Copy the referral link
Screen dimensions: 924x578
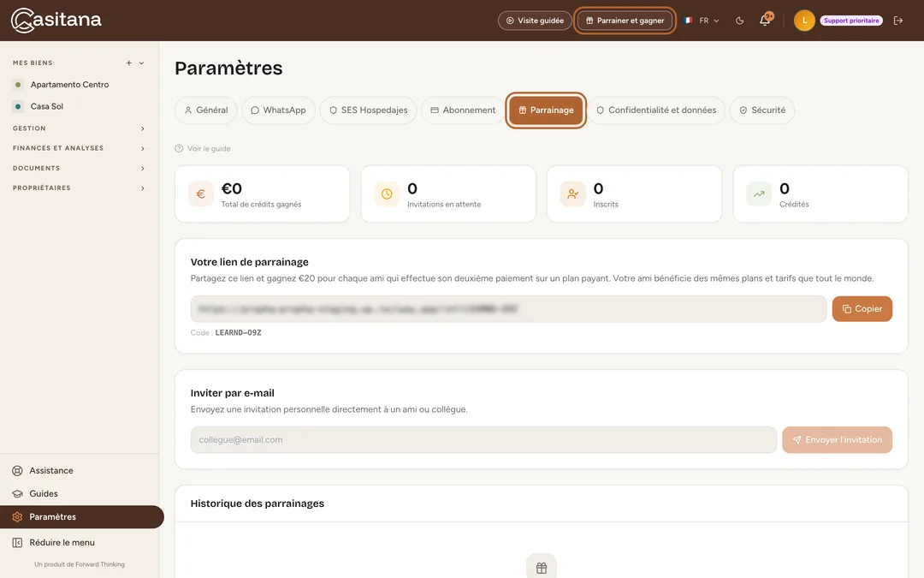(x=862, y=309)
